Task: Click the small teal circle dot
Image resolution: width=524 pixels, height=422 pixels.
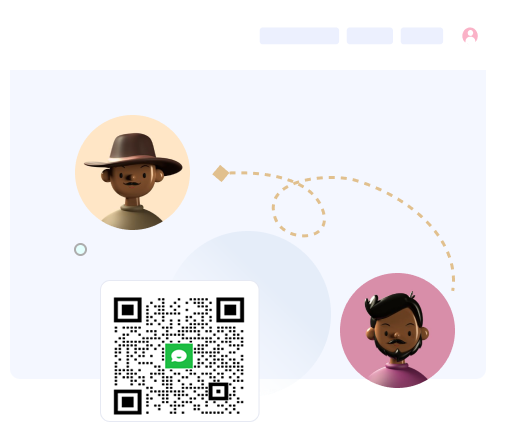Action: [81, 250]
